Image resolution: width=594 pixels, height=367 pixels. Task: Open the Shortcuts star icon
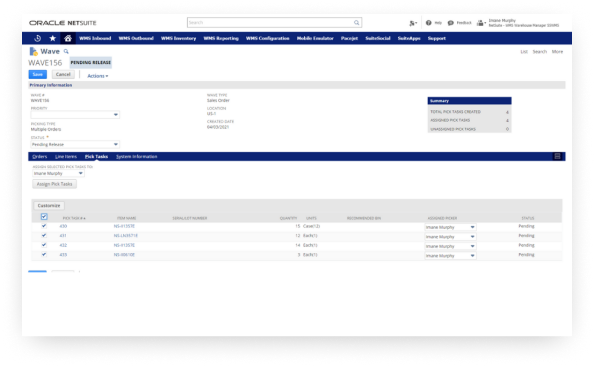click(x=53, y=38)
